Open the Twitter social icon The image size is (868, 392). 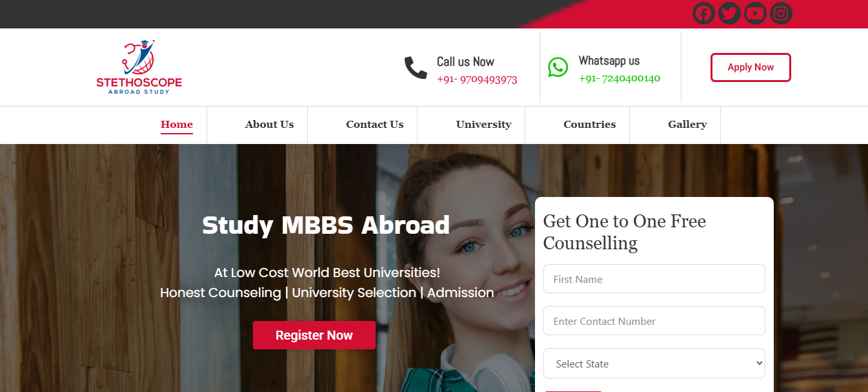pyautogui.click(x=729, y=13)
